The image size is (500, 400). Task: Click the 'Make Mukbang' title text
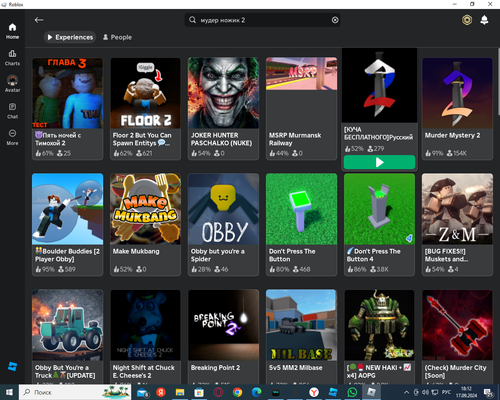point(136,251)
